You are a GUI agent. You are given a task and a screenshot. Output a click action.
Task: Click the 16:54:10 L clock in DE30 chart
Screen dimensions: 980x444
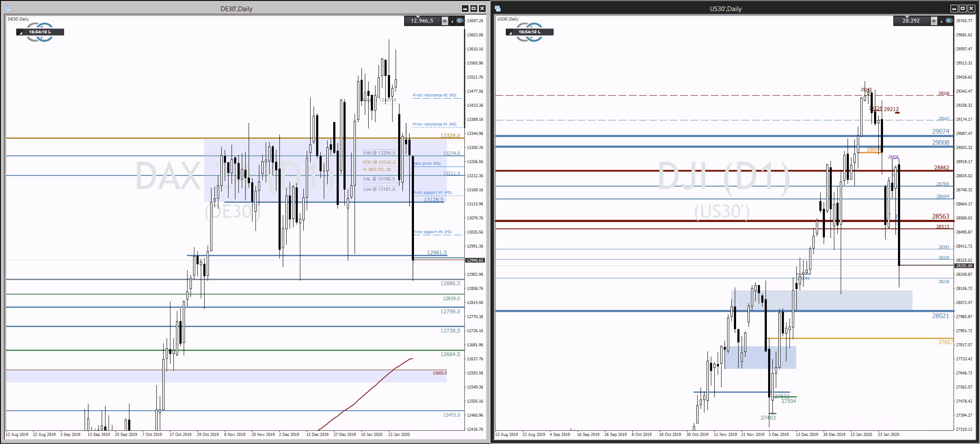click(x=40, y=32)
